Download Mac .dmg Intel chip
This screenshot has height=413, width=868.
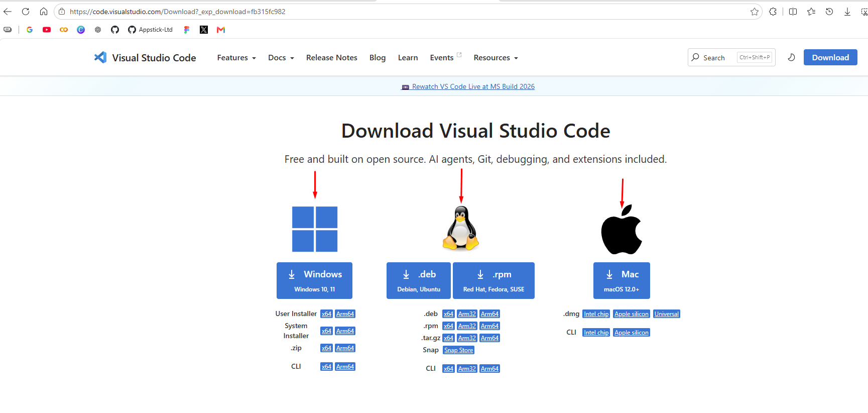click(596, 314)
